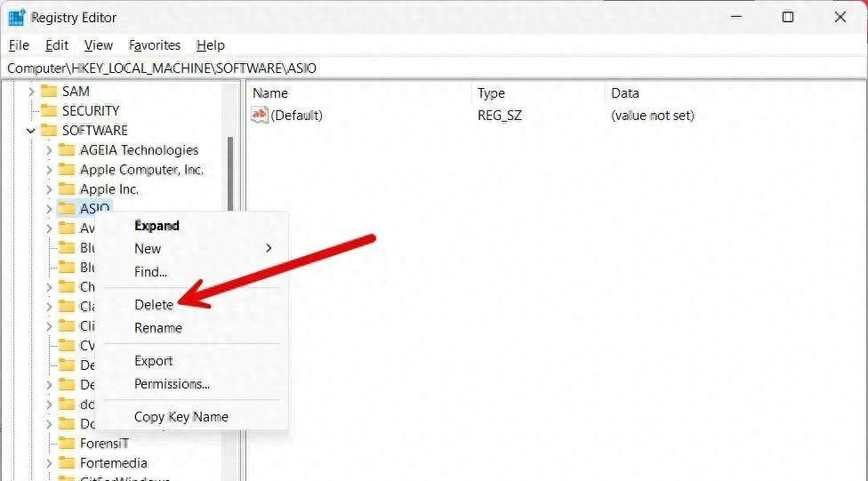Viewport: 868px width, 481px height.
Task: Expand the Apple Computer, Inc. chevron
Action: [x=49, y=170]
